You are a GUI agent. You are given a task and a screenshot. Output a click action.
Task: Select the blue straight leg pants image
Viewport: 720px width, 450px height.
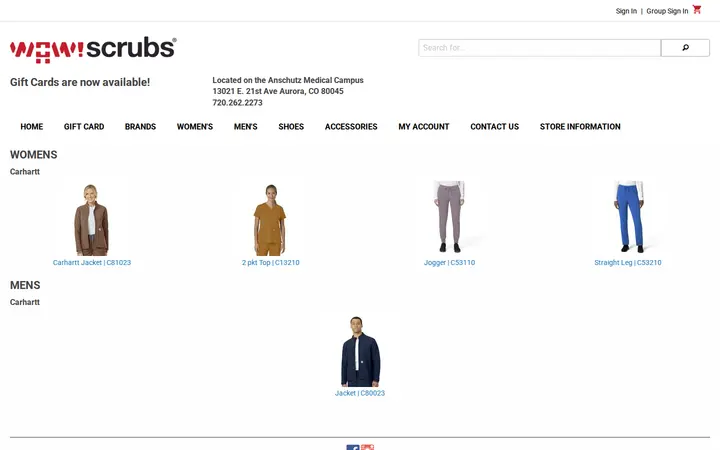point(628,217)
